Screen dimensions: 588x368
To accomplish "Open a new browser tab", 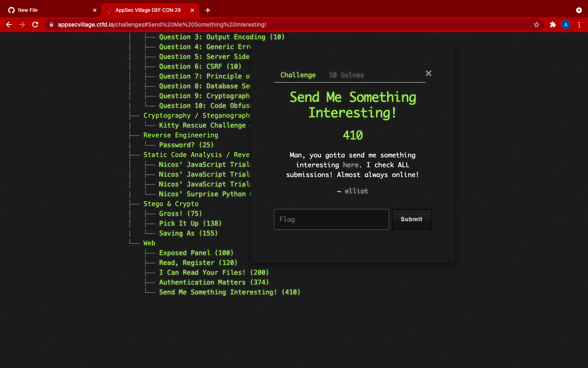I will tap(208, 10).
